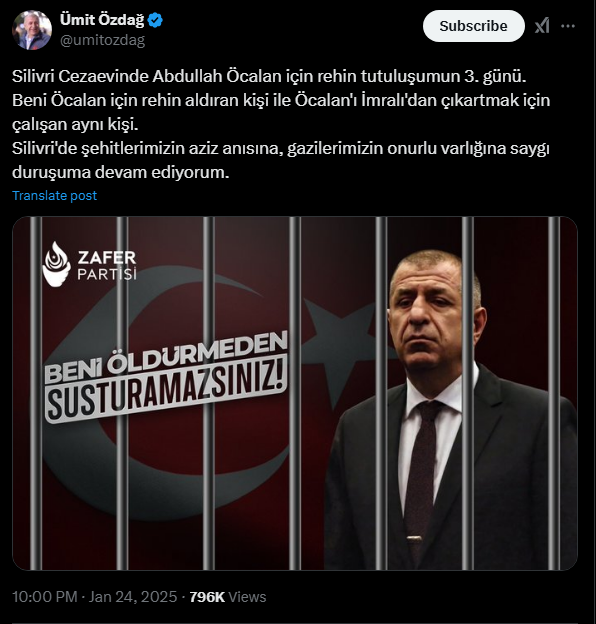The image size is (596, 624).
Task: Open the Grok explain-post icon
Action: pyautogui.click(x=542, y=26)
